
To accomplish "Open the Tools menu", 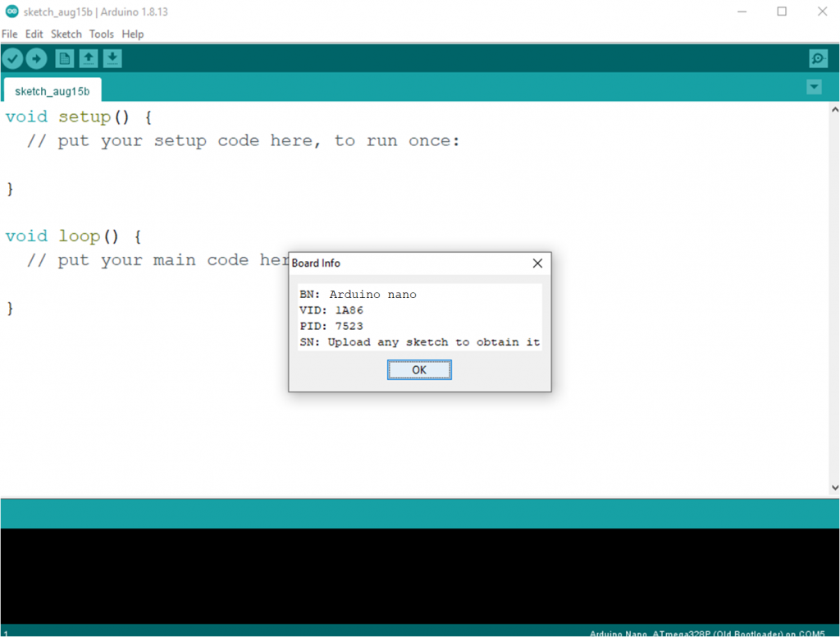I will pyautogui.click(x=101, y=34).
